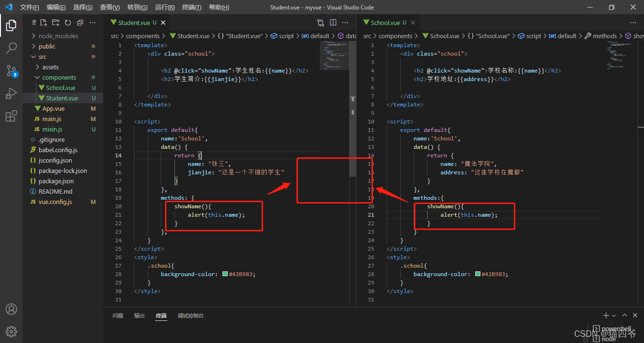Close the School.vue tab

[x=413, y=23]
